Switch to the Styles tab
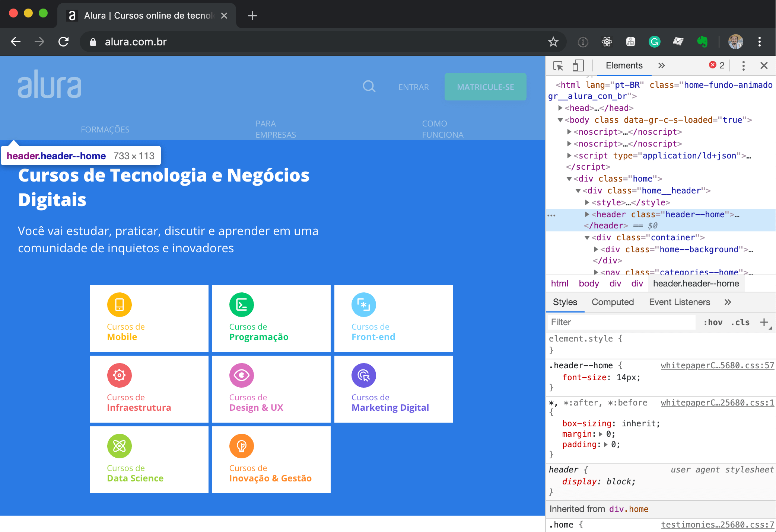Screen dimensions: 776x532 click(x=565, y=302)
